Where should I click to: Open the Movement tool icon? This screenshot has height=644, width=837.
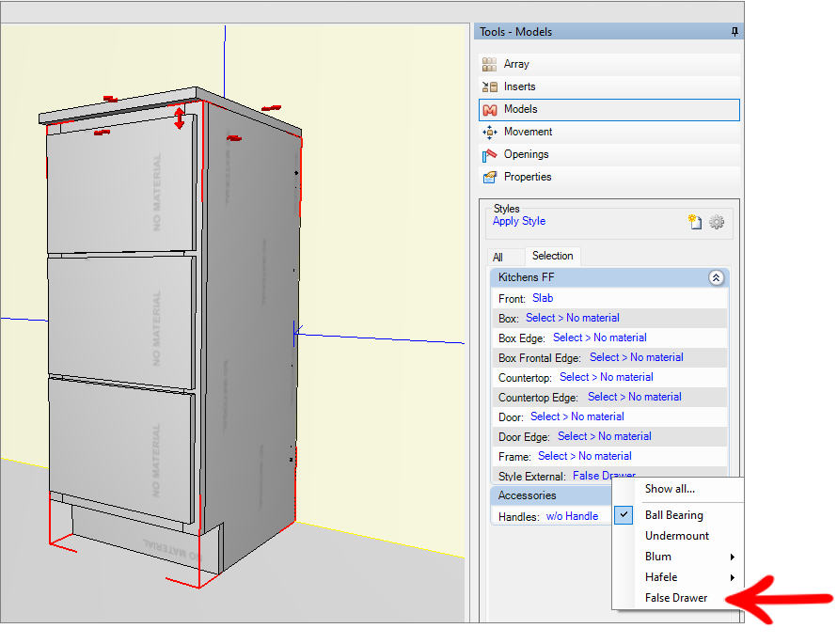[489, 133]
